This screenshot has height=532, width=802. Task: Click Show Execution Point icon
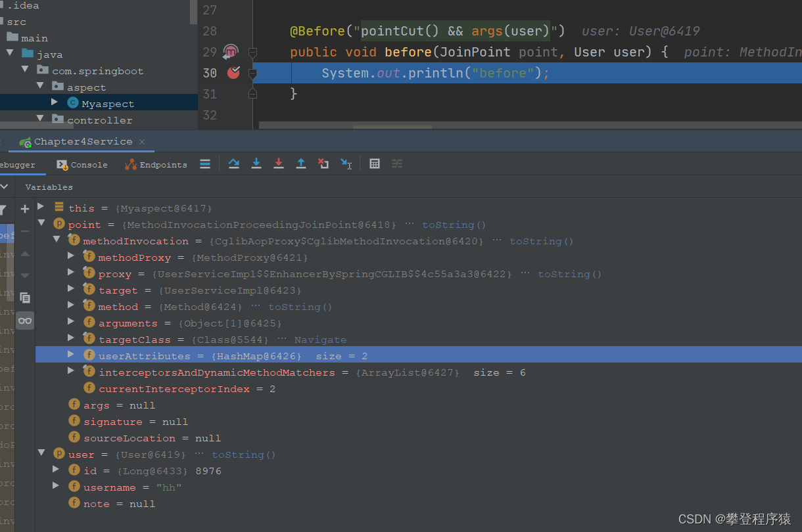tap(205, 164)
